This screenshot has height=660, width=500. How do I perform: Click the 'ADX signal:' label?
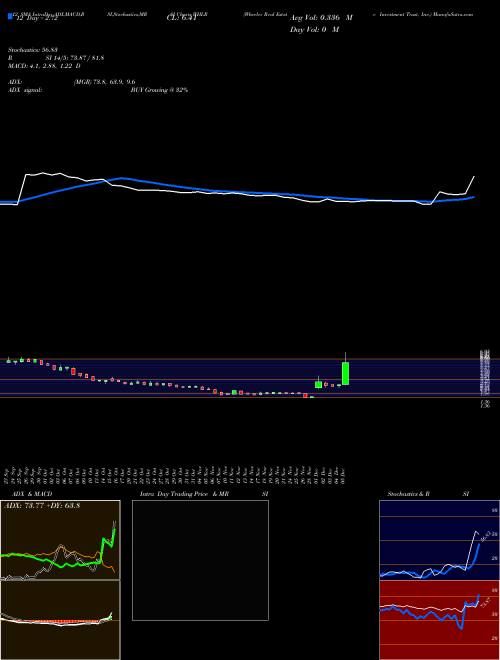pyautogui.click(x=25, y=90)
